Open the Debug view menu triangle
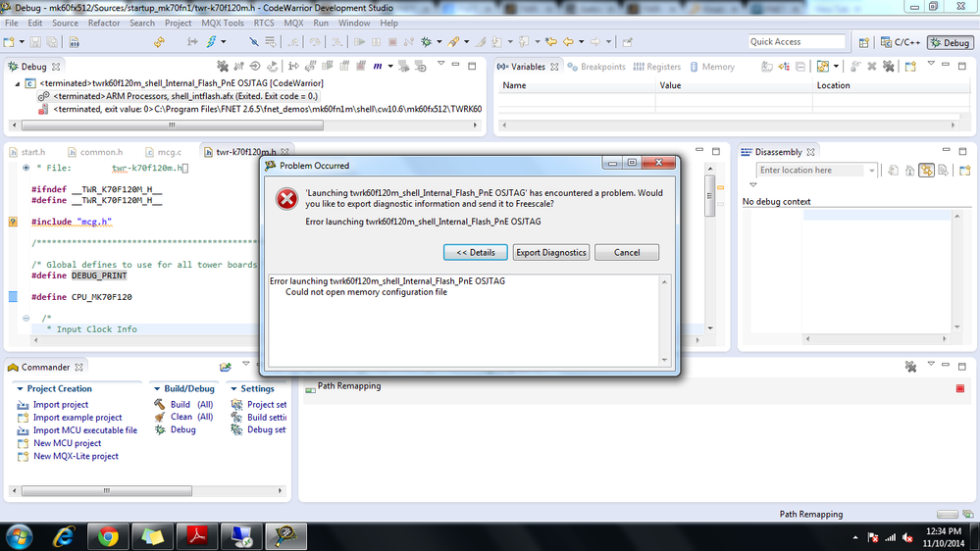 point(440,64)
